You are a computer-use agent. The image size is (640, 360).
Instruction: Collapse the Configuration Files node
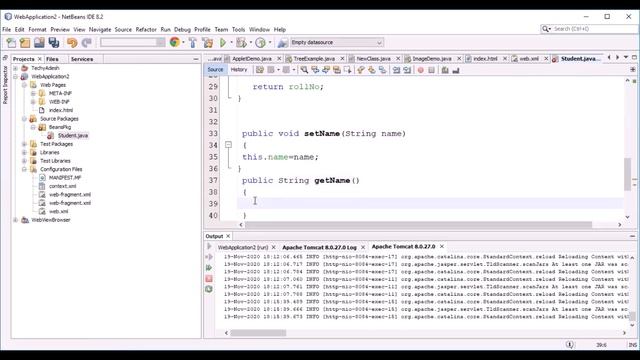24,169
